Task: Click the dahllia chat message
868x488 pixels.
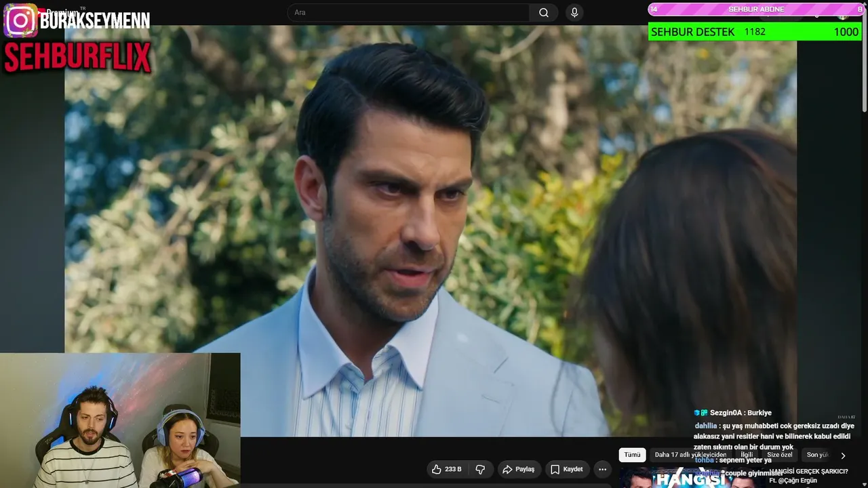Action: [x=774, y=436]
